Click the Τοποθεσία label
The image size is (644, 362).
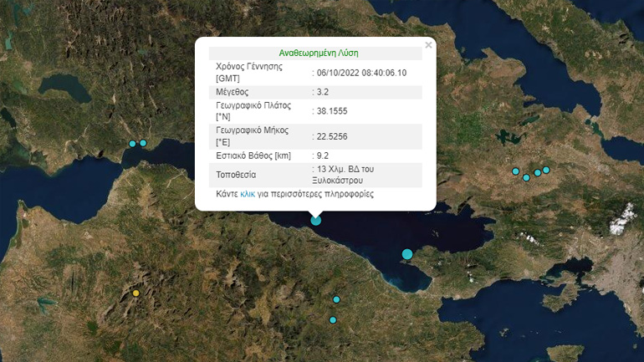236,175
